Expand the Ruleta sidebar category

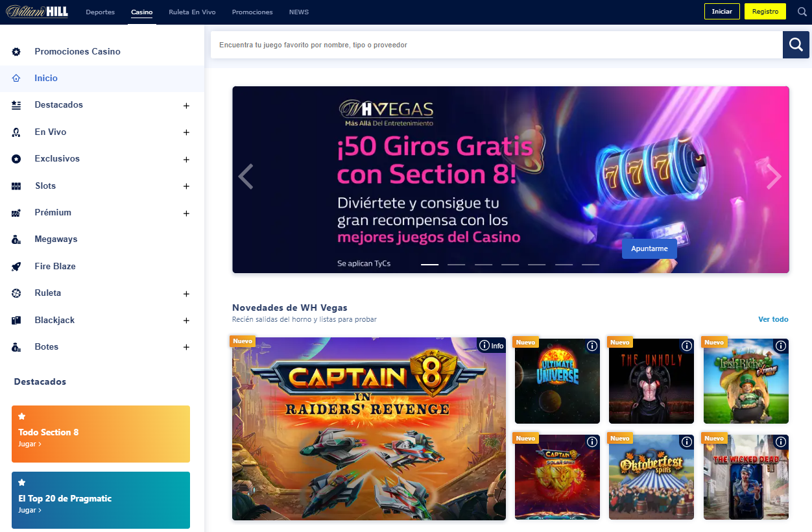pyautogui.click(x=186, y=294)
